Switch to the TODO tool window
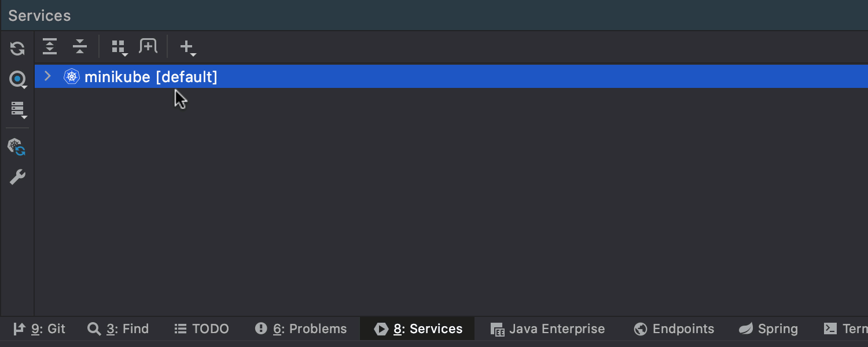This screenshot has width=868, height=347. point(201,329)
